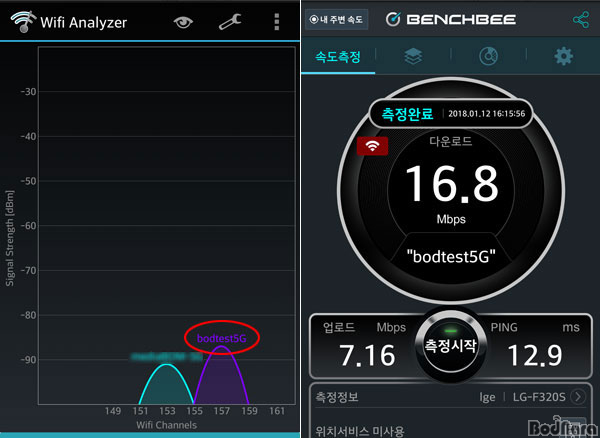The height and width of the screenshot is (438, 600).
Task: Switch to the pie chart statistics tab icon
Action: pos(489,57)
